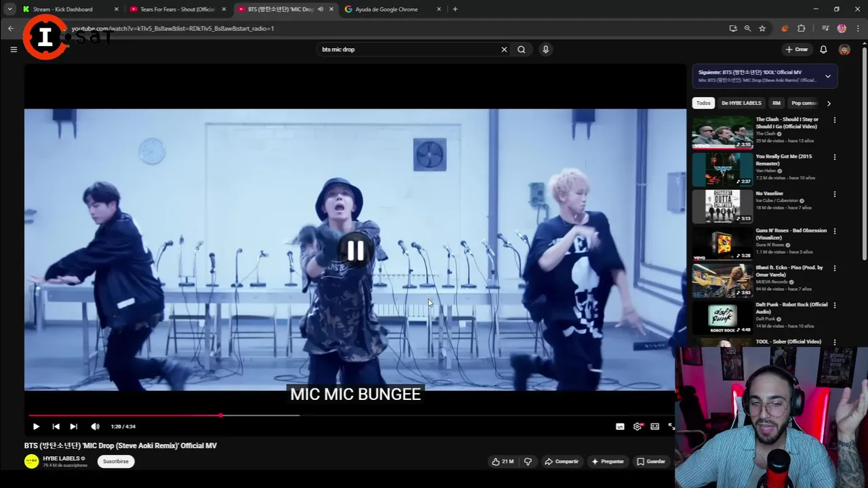
Task: Open HYBE LABELS channel avatar
Action: coord(31,462)
